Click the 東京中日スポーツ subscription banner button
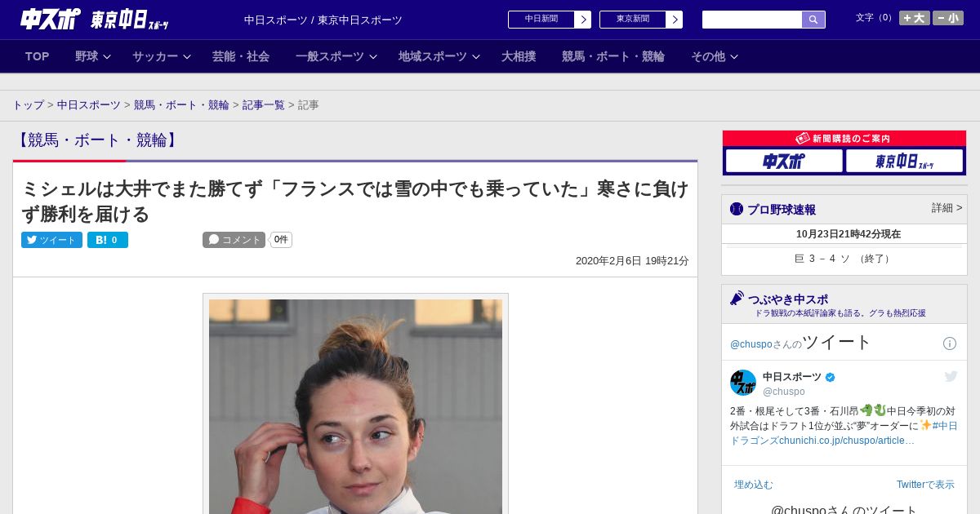980x514 pixels. tap(904, 161)
